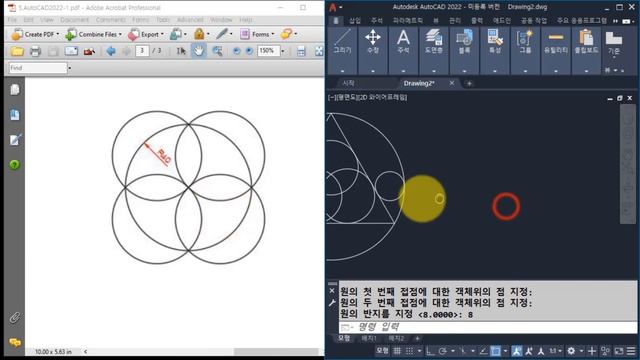Click the green help icon in Acrobat sidebar
The image size is (640, 360).
15,164
